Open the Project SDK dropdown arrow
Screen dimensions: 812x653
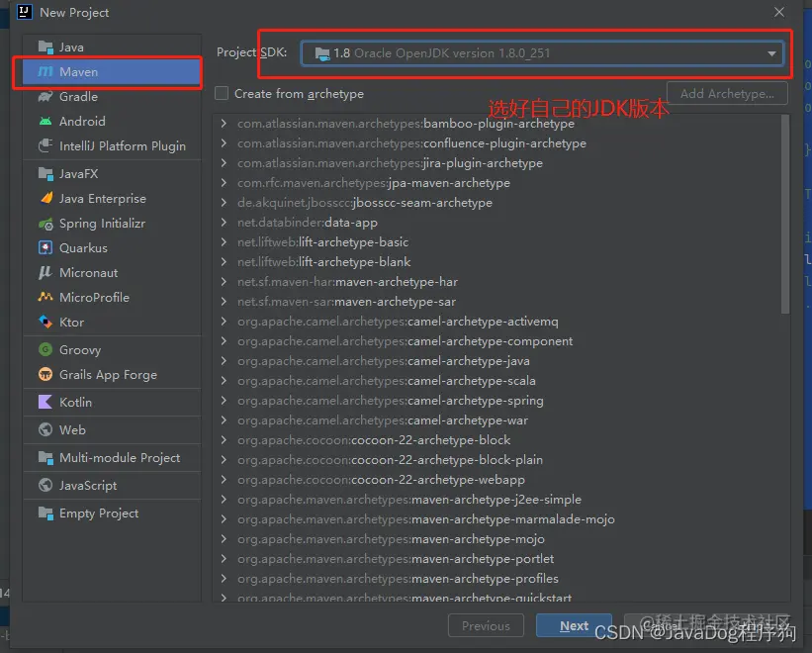[x=771, y=53]
